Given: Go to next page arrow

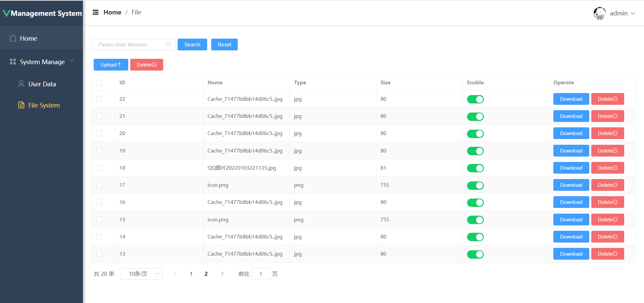Looking at the screenshot, I should click(x=222, y=274).
